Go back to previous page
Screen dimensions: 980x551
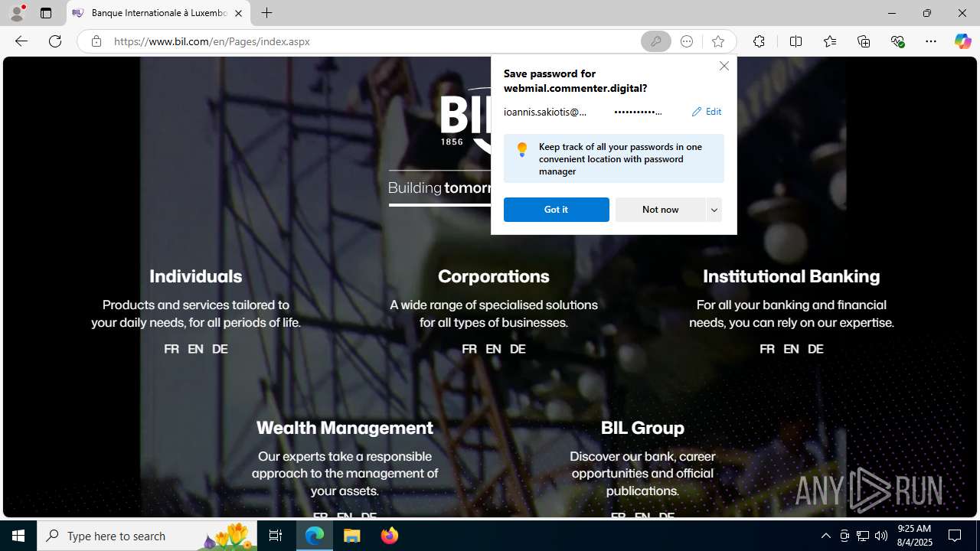tap(21, 41)
